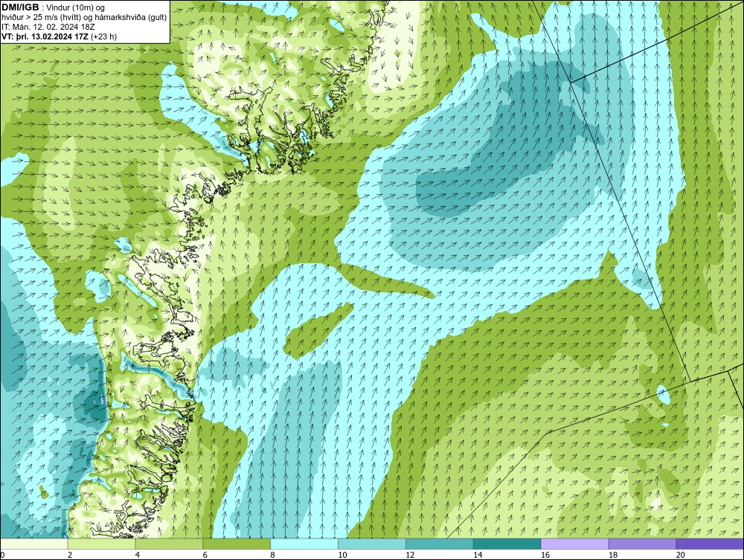The image size is (744, 560).
Task: Click the 16–18 m/s lavender swatch
Action: (574, 544)
